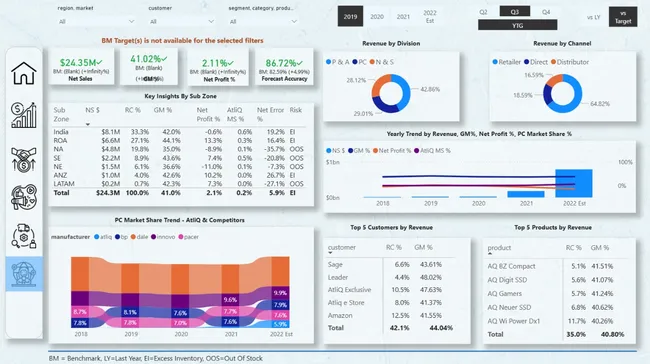Image resolution: width=650 pixels, height=364 pixels.
Task: Click the 2022 Est bar in Yearly Trend
Action: pos(574,183)
